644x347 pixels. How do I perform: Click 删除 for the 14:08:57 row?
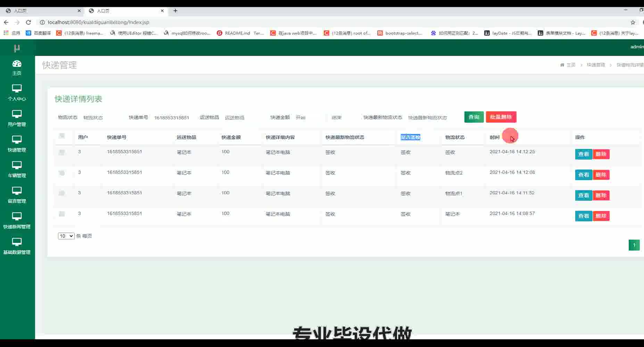[x=601, y=216]
